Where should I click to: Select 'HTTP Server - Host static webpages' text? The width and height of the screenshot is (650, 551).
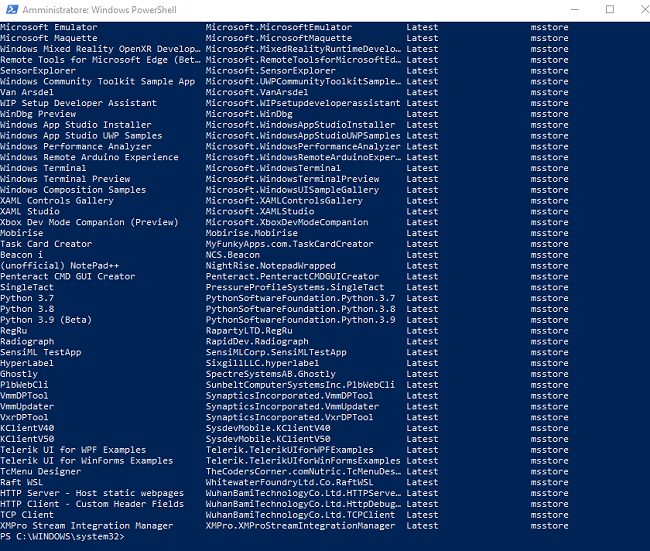92,493
